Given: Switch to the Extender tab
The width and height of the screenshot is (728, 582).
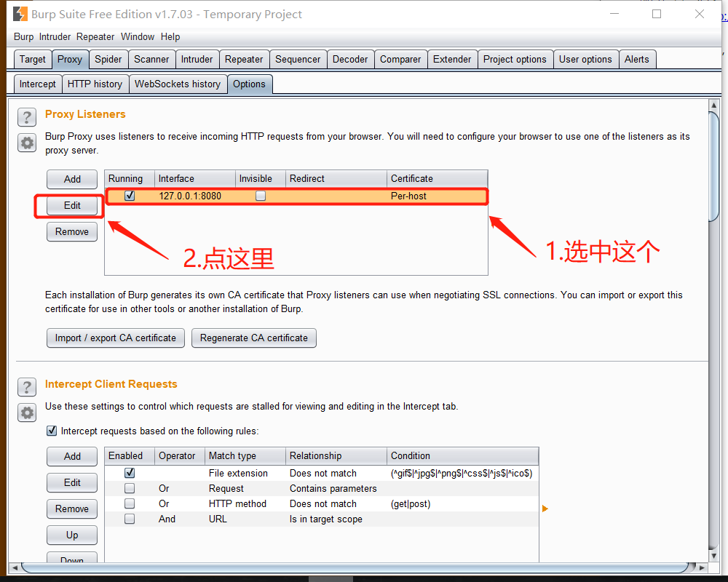Looking at the screenshot, I should [x=452, y=60].
